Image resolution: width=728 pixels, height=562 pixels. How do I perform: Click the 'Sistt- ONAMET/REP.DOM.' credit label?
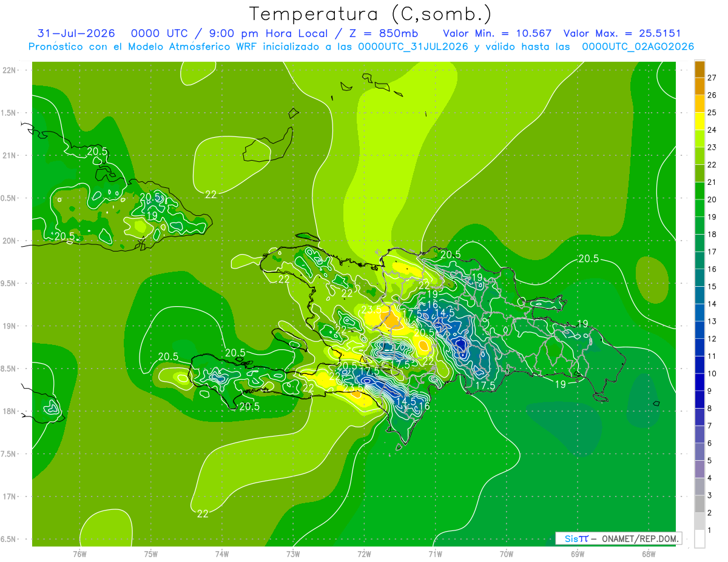tap(618, 538)
